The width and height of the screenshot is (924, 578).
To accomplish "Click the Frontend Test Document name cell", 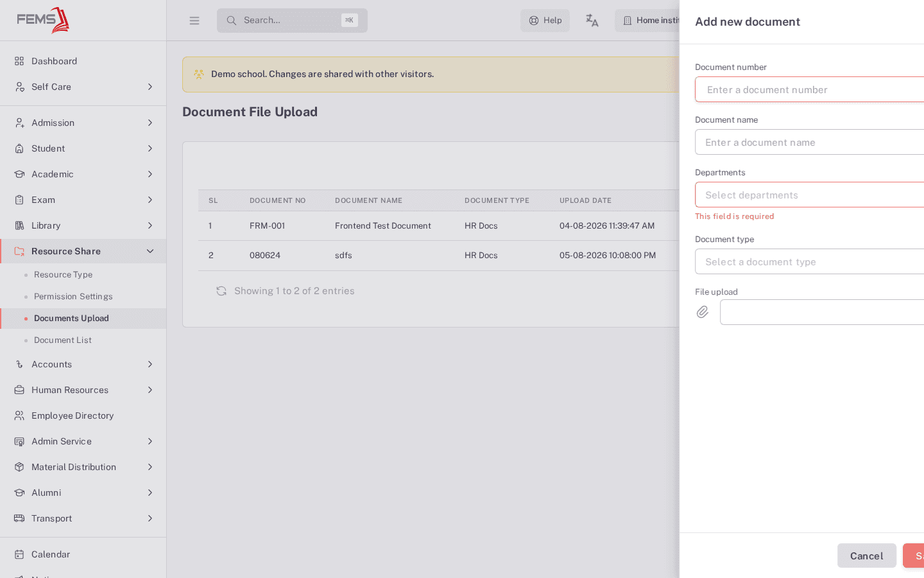I will (383, 226).
